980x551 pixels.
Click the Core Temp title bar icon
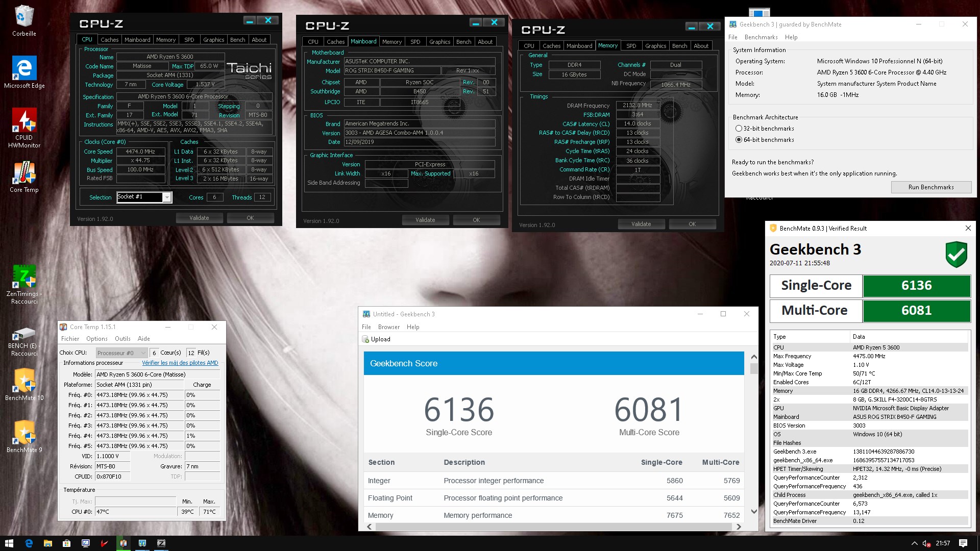point(63,327)
